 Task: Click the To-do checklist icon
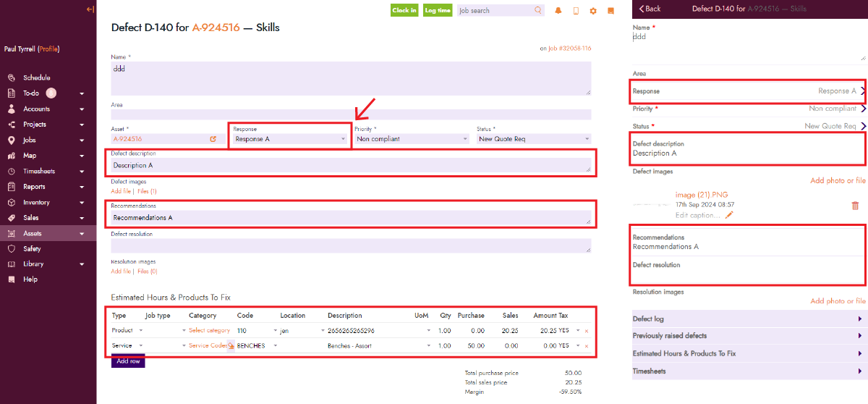pos(11,93)
